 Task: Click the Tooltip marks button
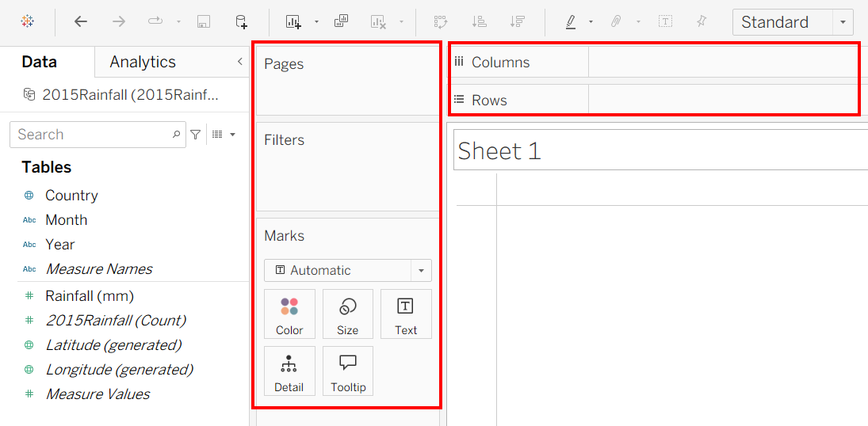(348, 371)
